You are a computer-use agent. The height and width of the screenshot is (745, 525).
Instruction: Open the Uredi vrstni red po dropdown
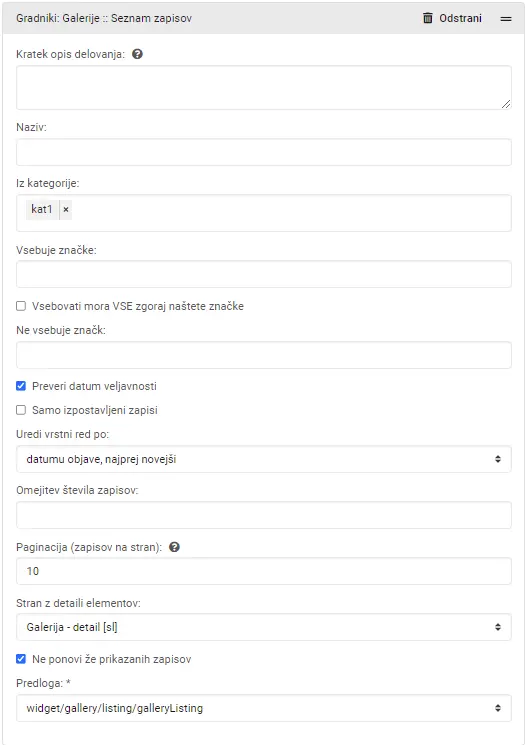(264, 459)
